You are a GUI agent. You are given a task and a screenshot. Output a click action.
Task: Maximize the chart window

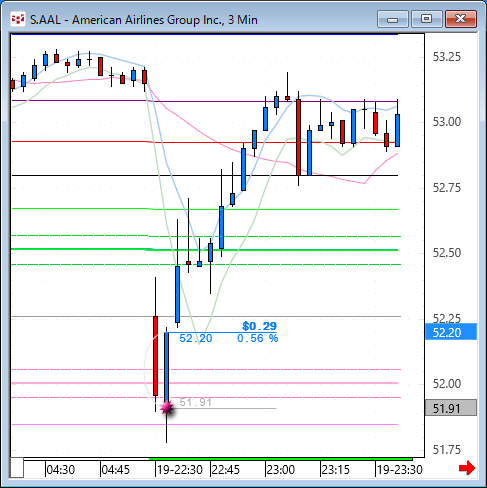coord(427,19)
